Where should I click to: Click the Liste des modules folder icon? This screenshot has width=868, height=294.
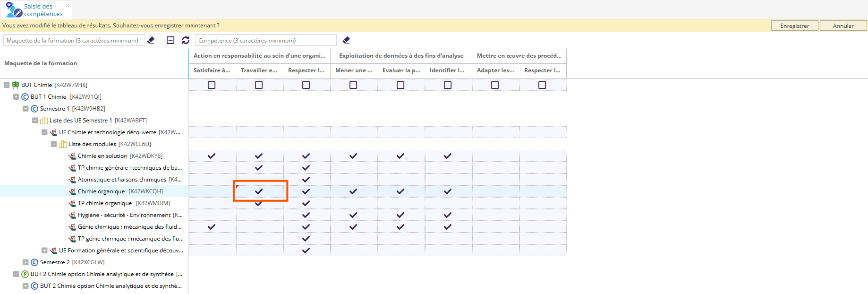pyautogui.click(x=63, y=144)
